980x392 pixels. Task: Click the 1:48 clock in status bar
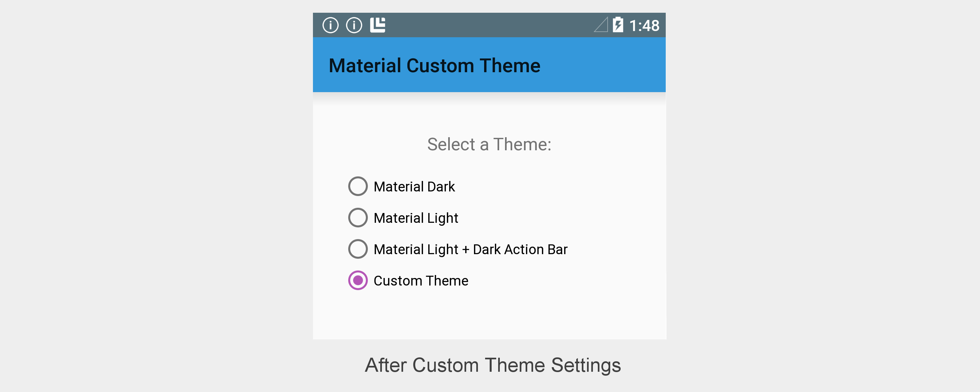(x=644, y=25)
